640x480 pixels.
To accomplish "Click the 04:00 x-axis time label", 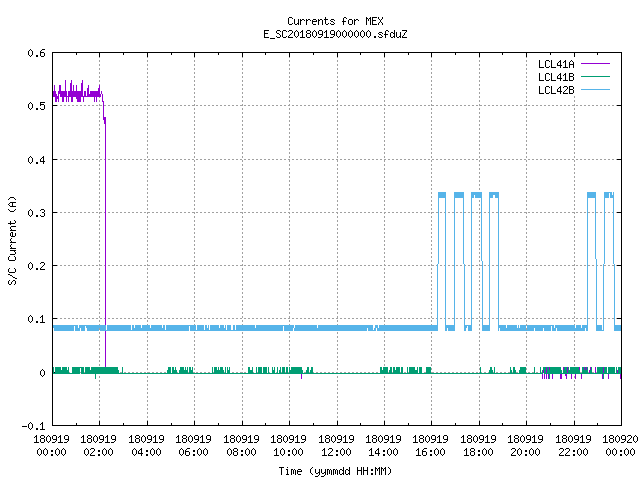I will [146, 452].
